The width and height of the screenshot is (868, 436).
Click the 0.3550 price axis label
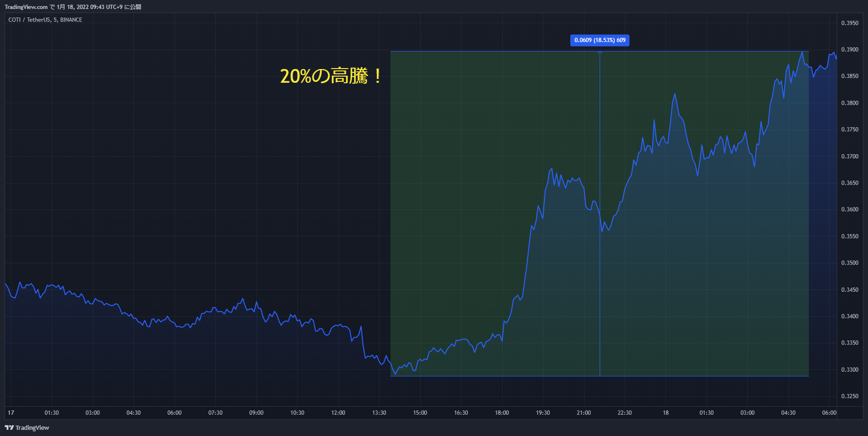click(x=850, y=236)
